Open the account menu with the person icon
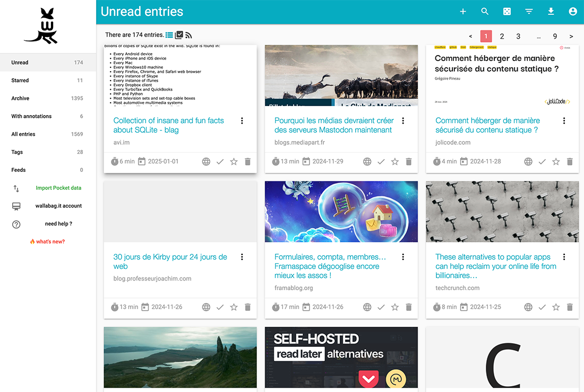Viewport: 584px width, 392px height. (572, 11)
